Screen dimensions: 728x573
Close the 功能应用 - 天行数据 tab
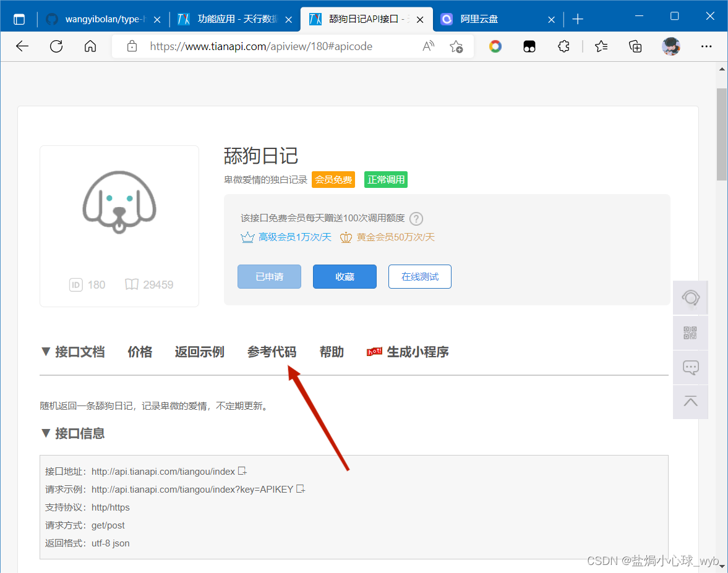[x=288, y=20]
